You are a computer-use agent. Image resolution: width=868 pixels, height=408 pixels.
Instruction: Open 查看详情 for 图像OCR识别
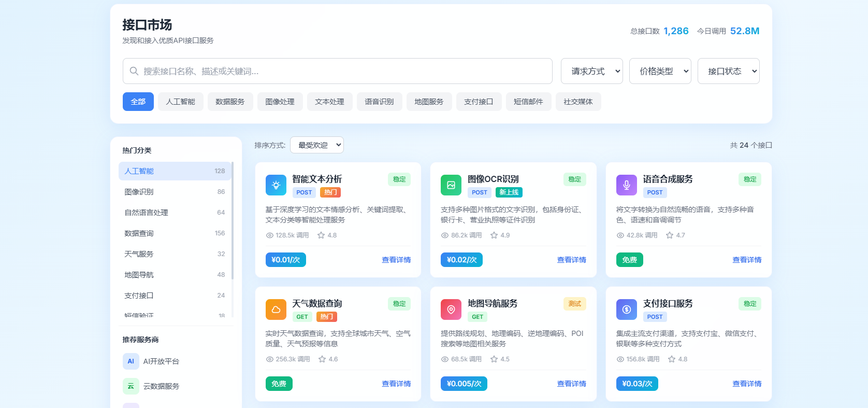[x=571, y=260]
